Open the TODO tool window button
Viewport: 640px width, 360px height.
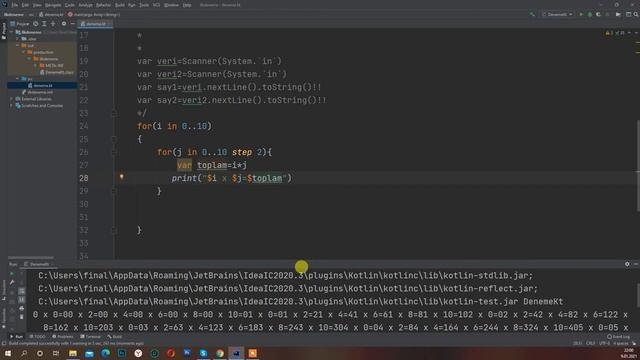coord(38,337)
